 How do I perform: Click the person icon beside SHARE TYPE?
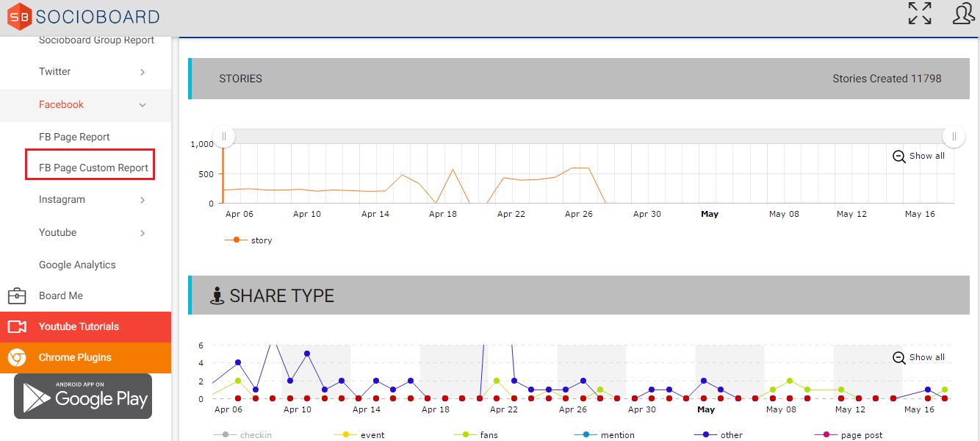pos(217,295)
